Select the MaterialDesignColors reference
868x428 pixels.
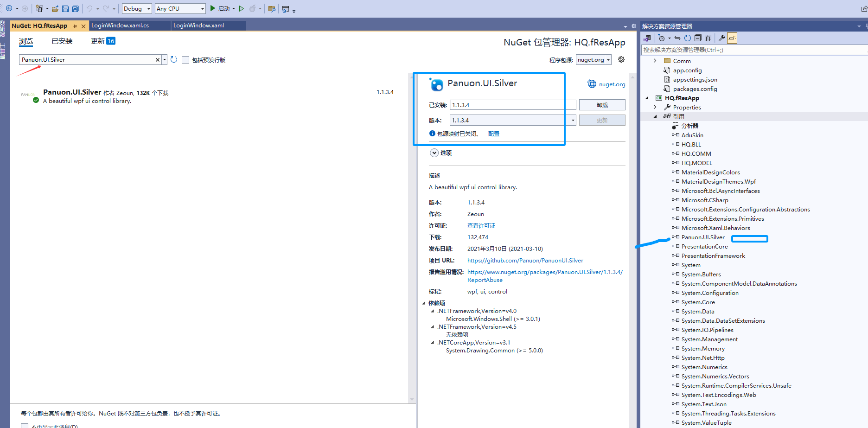[710, 172]
